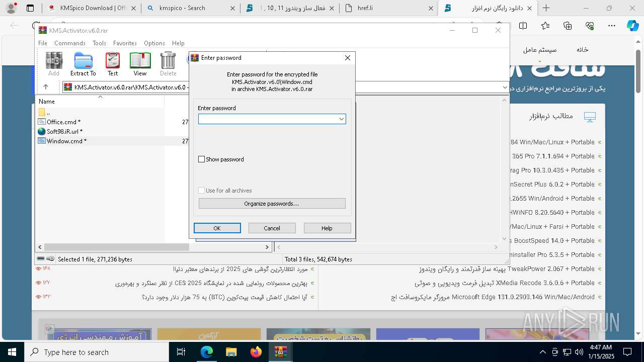Open the Favorites menu in WinRAR
The width and height of the screenshot is (644, 362).
pos(125,43)
